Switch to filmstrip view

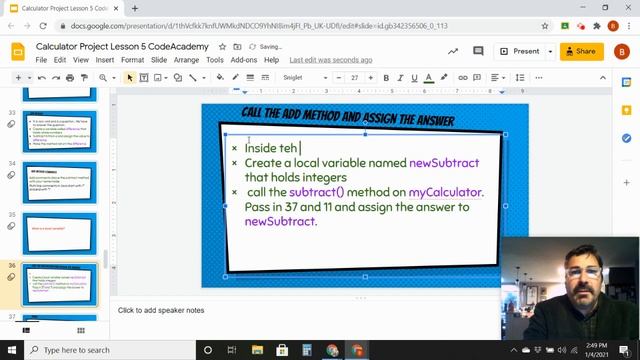[27, 330]
